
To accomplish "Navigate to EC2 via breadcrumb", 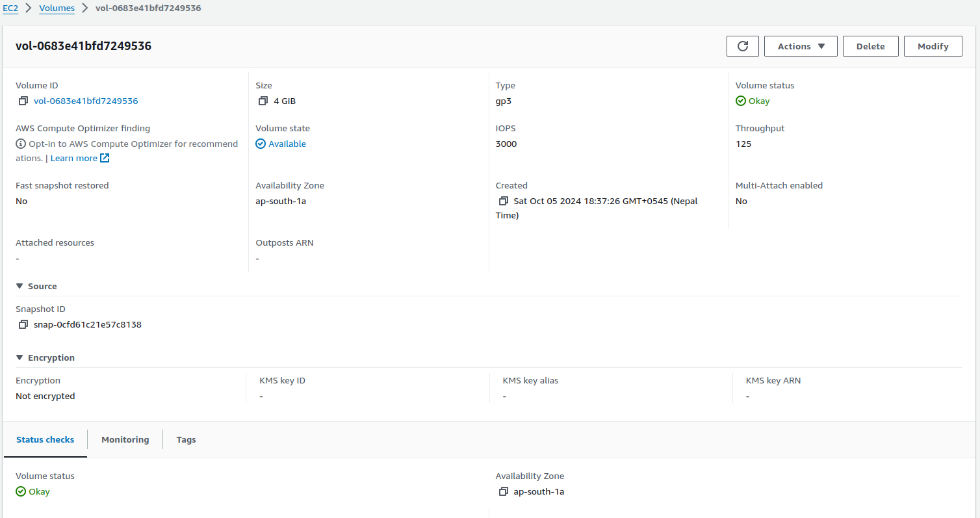I will pos(10,8).
